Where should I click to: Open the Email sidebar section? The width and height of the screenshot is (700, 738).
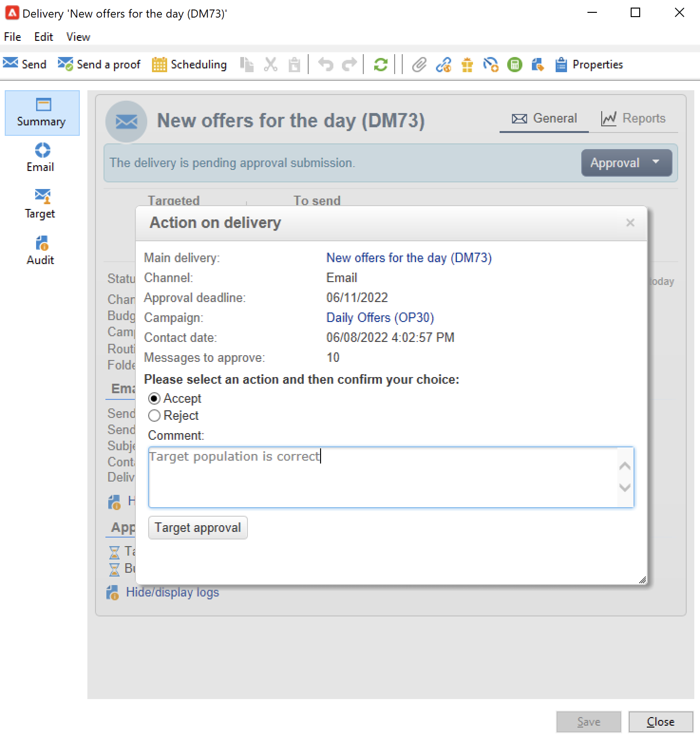(40, 158)
